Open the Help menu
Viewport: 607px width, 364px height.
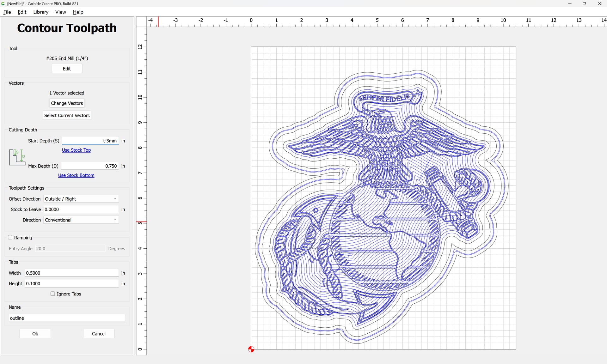click(78, 12)
